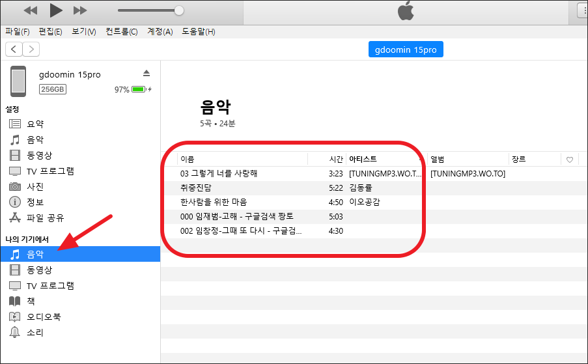This screenshot has width=588, height=364.
Task: Sort by 시간 column header
Action: (327, 160)
